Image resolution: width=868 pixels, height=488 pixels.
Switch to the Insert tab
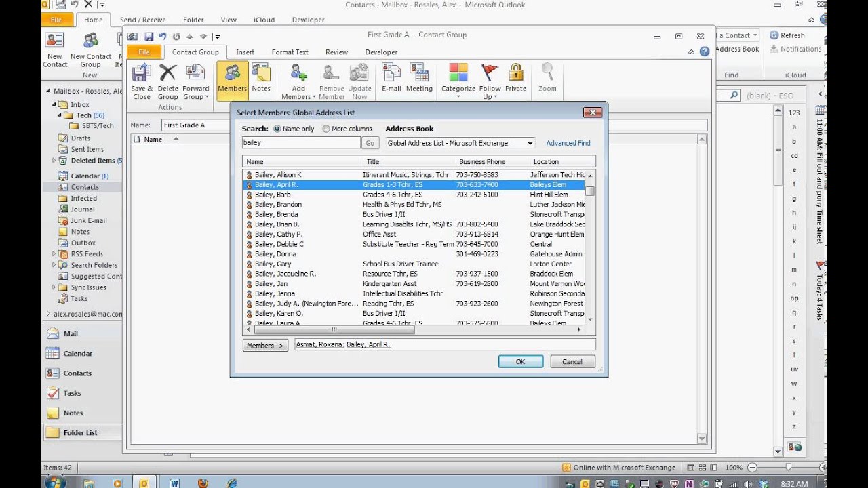pyautogui.click(x=245, y=52)
